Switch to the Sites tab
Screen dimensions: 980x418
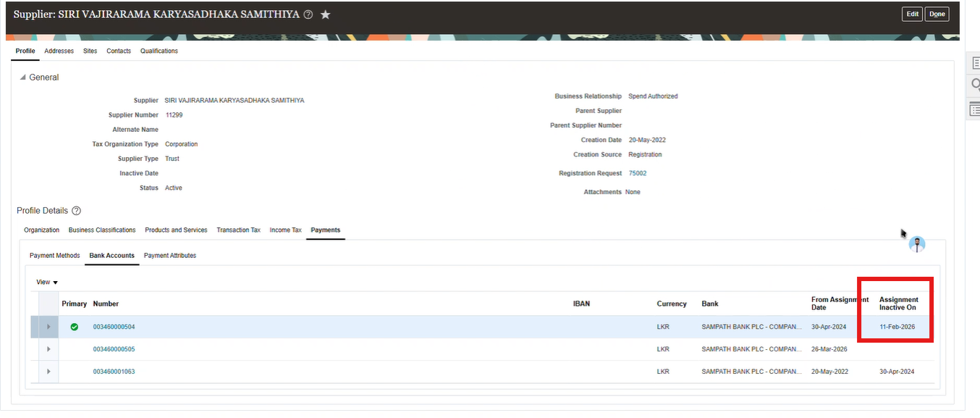coord(90,51)
